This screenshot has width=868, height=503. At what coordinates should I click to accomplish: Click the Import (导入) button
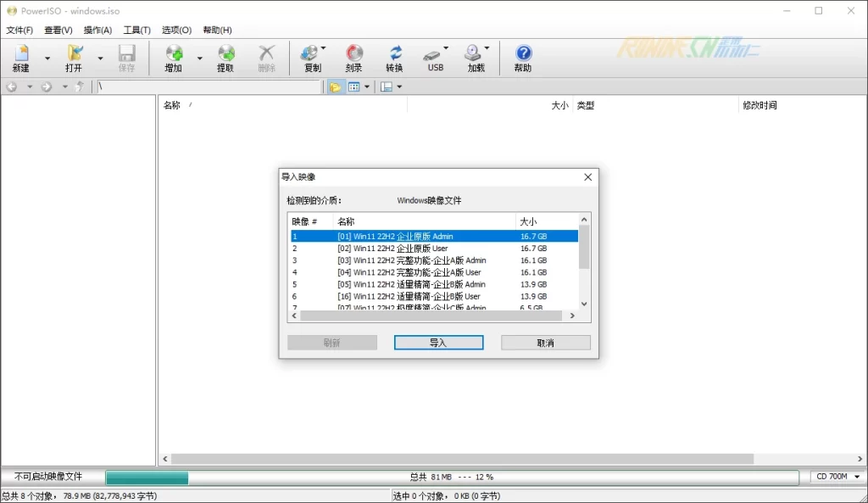pyautogui.click(x=438, y=343)
